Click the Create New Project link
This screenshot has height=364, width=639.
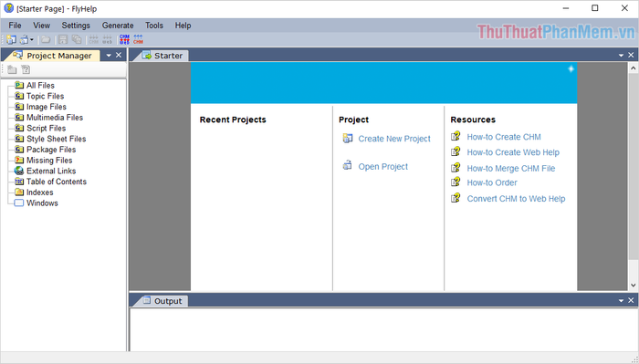click(x=394, y=139)
